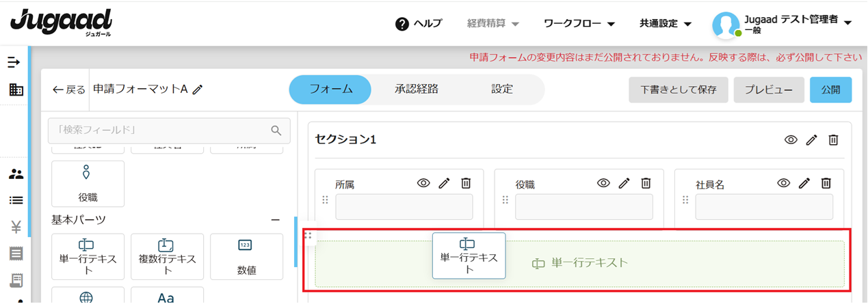Click the 社員名 field drag handle

point(685,199)
